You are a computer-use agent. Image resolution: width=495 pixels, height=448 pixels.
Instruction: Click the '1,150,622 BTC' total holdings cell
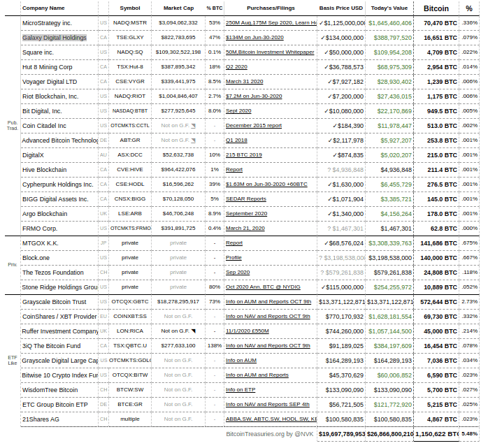pos(437,434)
